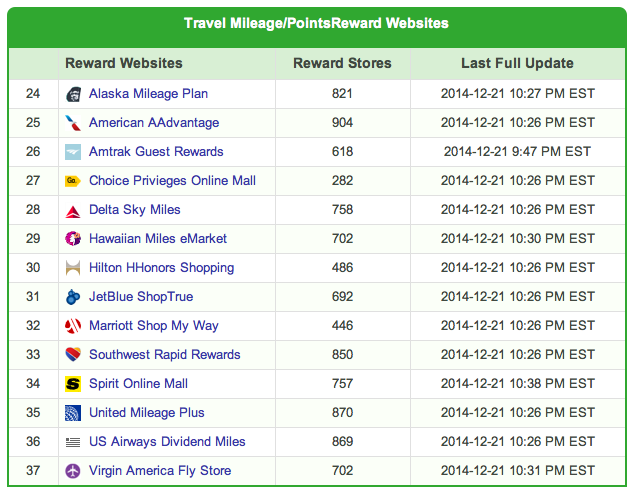Click the Southwest Rapid Rewards heart logo

(x=73, y=355)
